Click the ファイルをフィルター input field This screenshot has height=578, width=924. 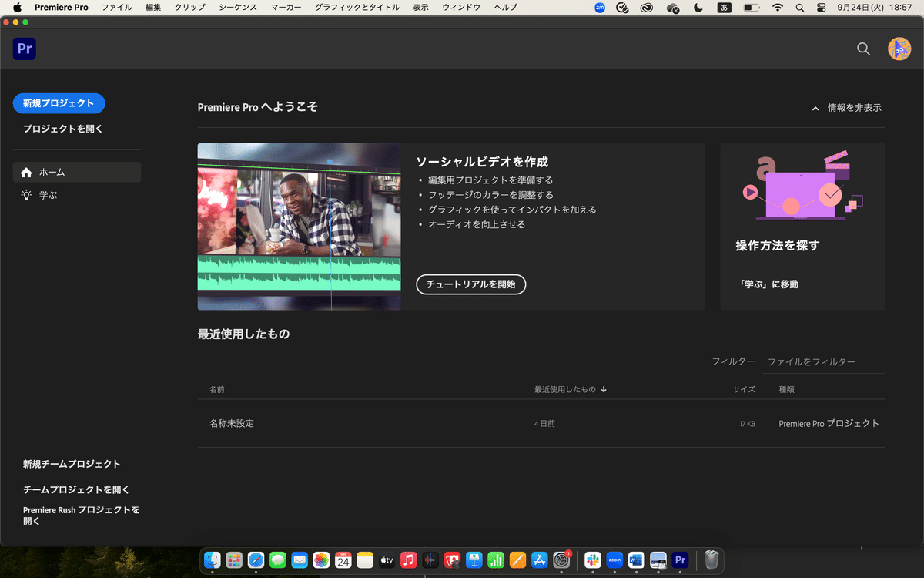(x=823, y=361)
